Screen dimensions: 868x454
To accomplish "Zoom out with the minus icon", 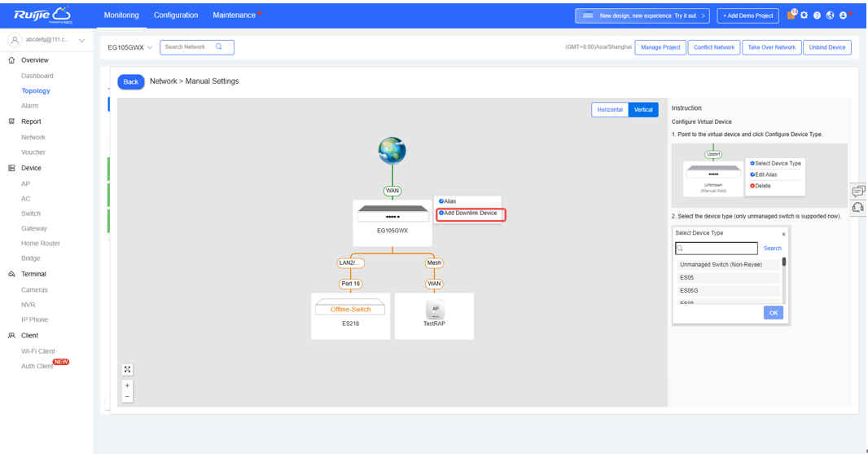I will [128, 397].
